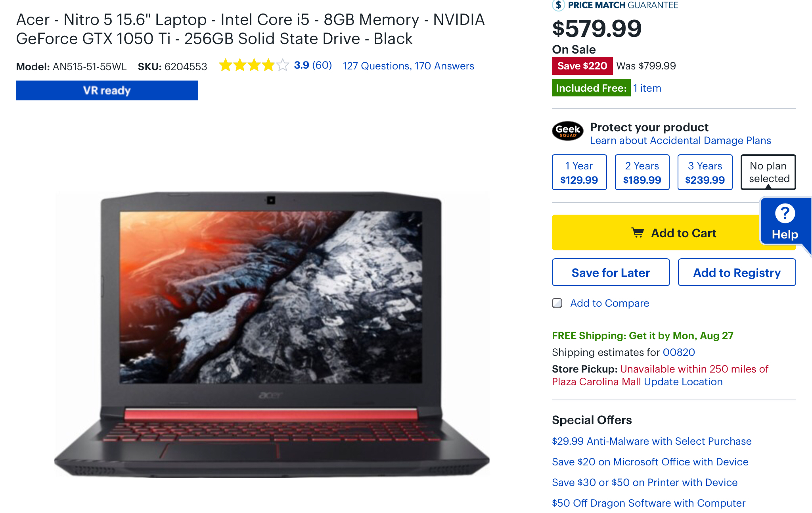Open the 3.9 (60) reviews link
The width and height of the screenshot is (812, 513).
point(313,65)
